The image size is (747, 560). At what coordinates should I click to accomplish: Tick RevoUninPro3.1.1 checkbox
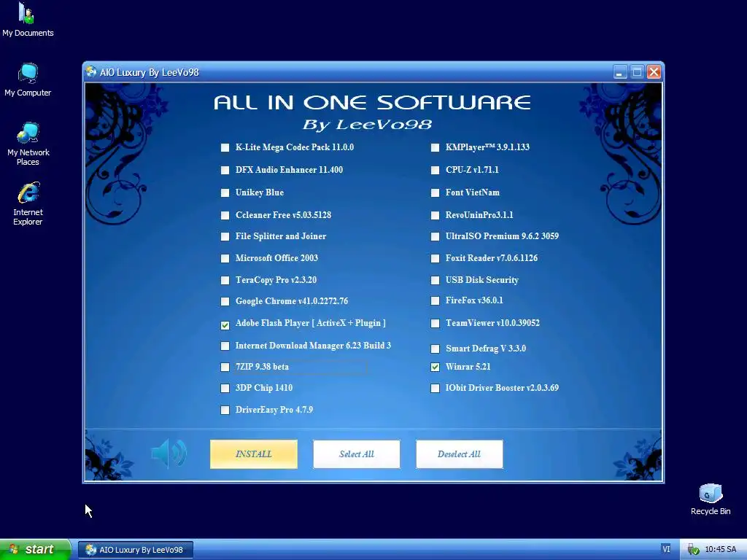click(x=435, y=215)
